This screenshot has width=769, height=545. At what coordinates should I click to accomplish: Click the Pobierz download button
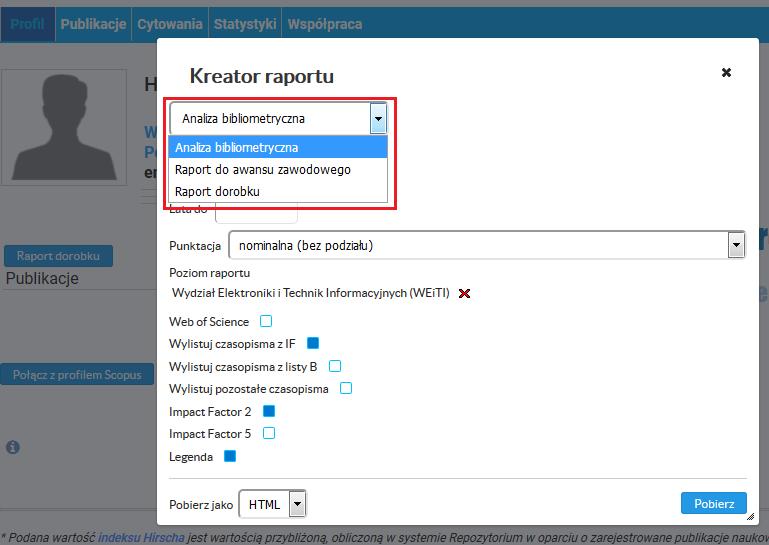tap(714, 503)
